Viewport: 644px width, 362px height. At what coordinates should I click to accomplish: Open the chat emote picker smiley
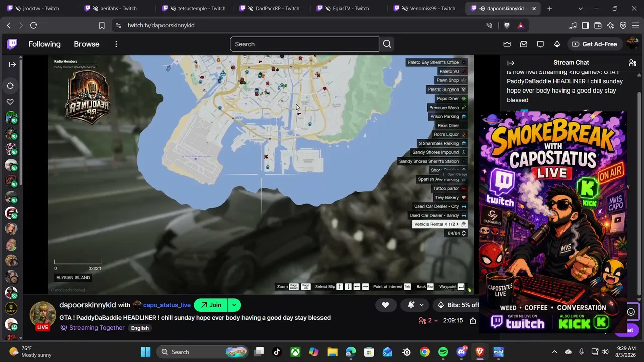pyautogui.click(x=631, y=312)
